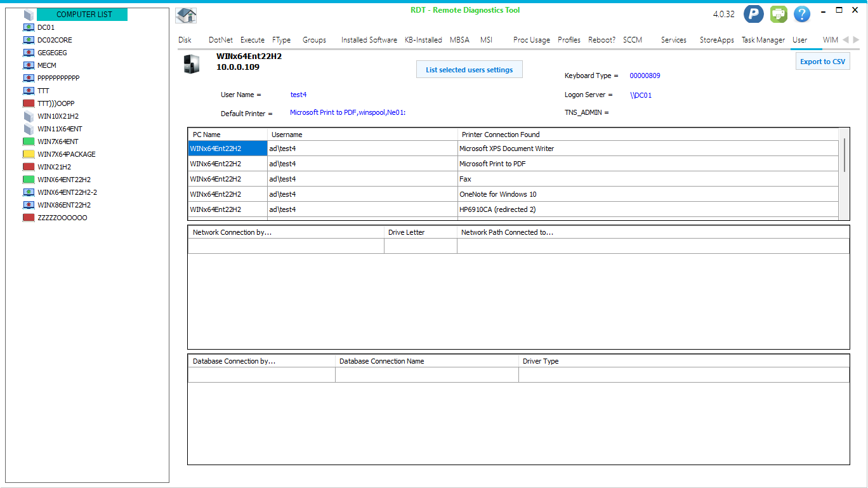
Task: Click the black computer tower icon by WINx64Ent22H2
Action: pyautogui.click(x=191, y=63)
